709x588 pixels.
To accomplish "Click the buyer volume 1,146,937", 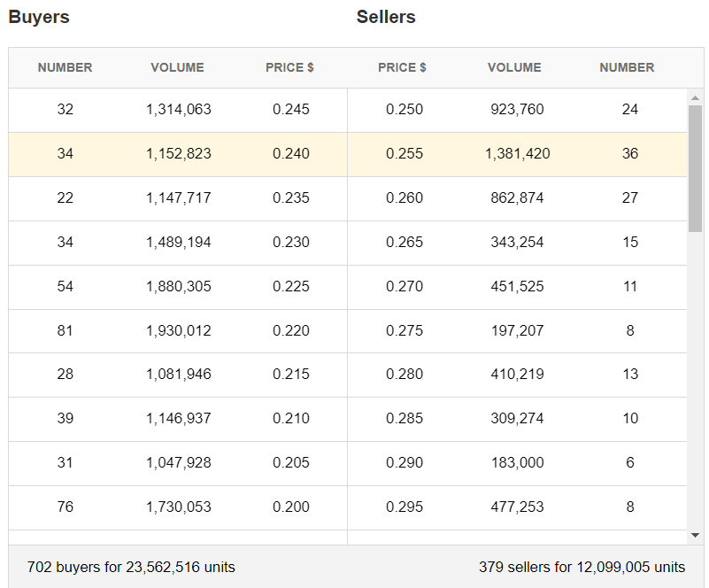I will [179, 419].
